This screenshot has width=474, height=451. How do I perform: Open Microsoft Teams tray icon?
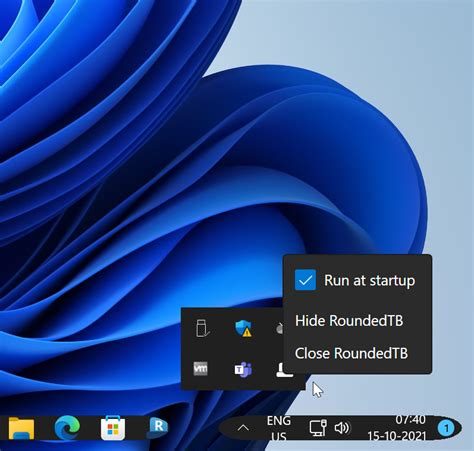(243, 369)
